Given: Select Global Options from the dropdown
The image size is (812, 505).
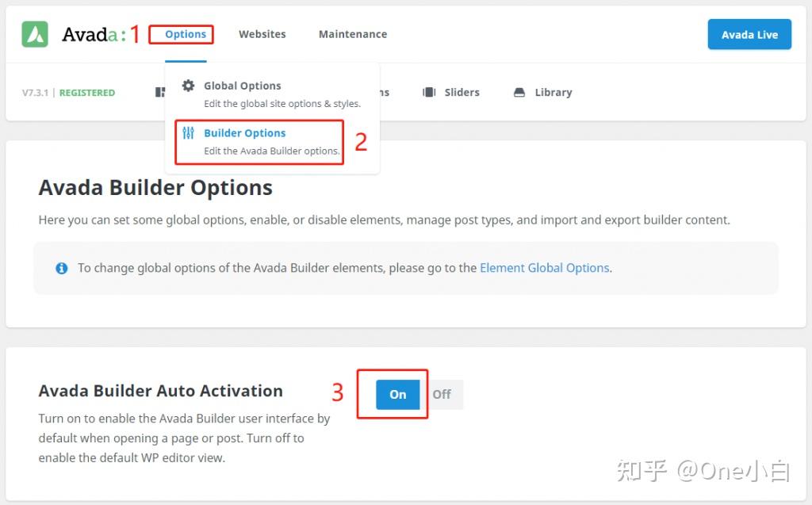Looking at the screenshot, I should point(243,85).
